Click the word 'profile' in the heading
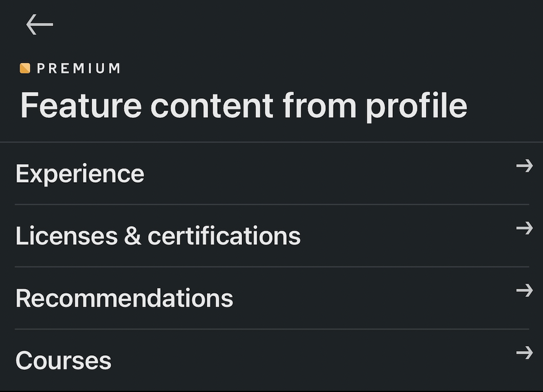 (x=416, y=107)
